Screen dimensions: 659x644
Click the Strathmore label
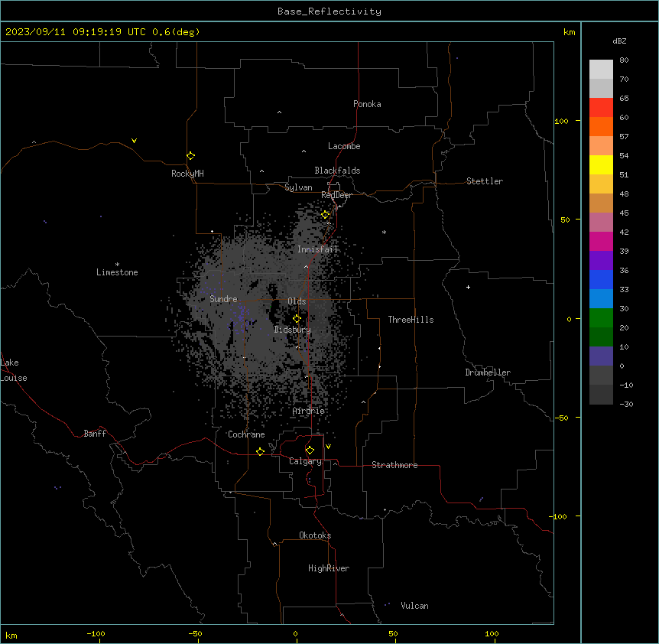(x=394, y=465)
